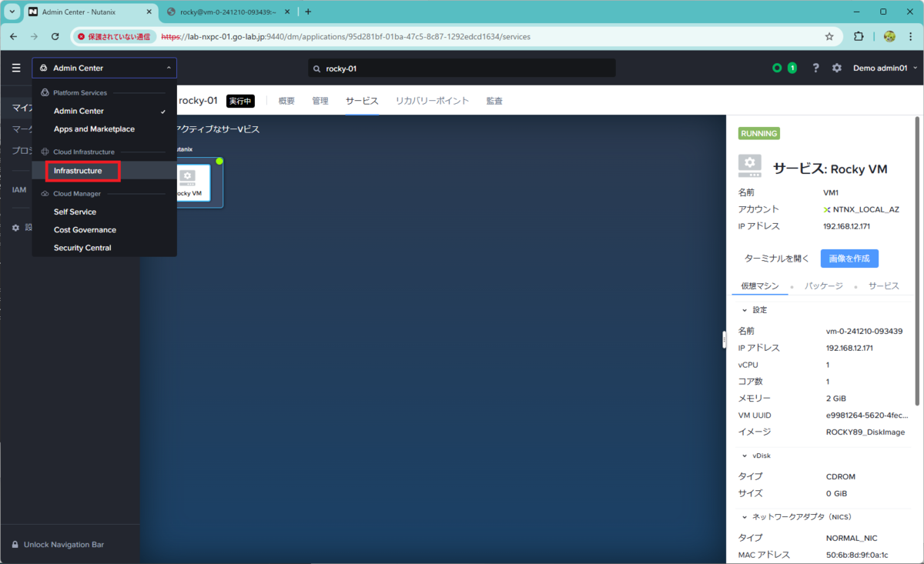Click the sidebar settings gear icon
This screenshot has width=924, height=564.
[x=15, y=228]
